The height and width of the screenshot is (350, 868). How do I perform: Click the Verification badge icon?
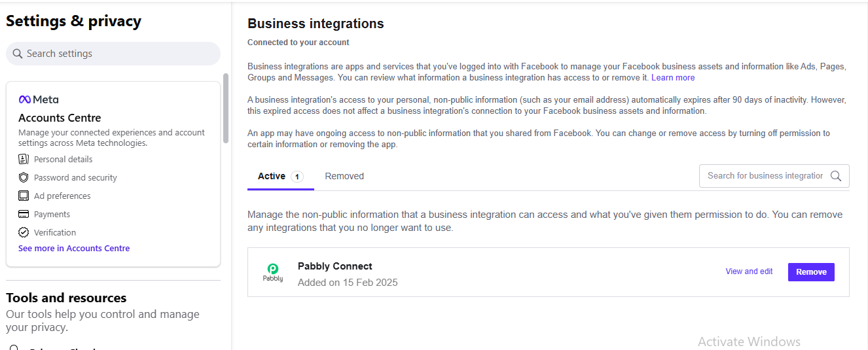[24, 232]
